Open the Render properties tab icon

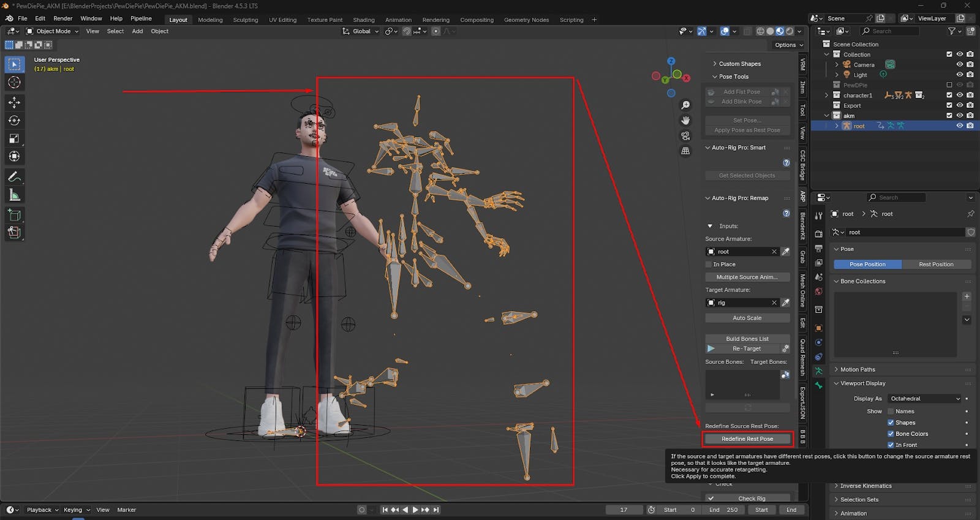(818, 233)
